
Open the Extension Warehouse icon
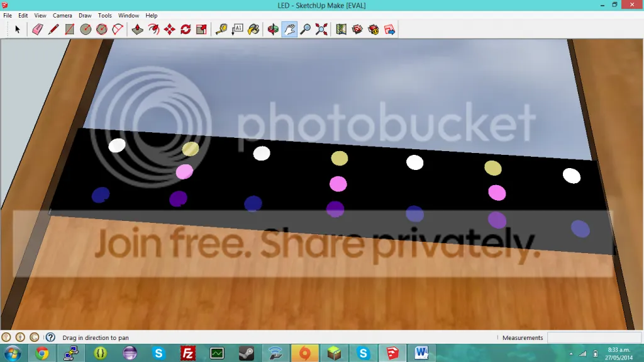click(x=374, y=29)
